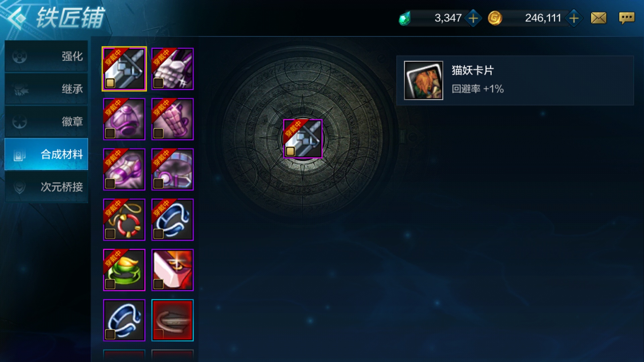This screenshot has width=644, height=362.
Task: Click the sword in the center circle slot
Action: click(303, 138)
